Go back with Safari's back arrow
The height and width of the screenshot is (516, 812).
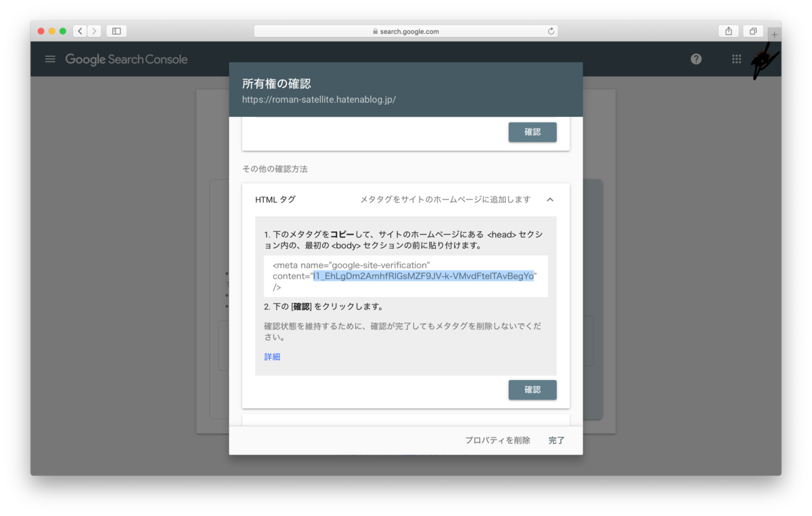[80, 31]
